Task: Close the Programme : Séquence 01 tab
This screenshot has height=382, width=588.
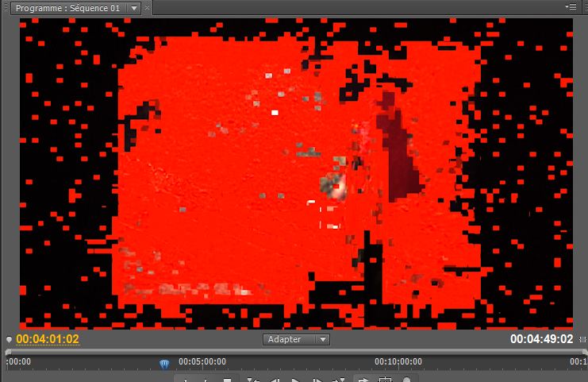Action: coord(147,8)
